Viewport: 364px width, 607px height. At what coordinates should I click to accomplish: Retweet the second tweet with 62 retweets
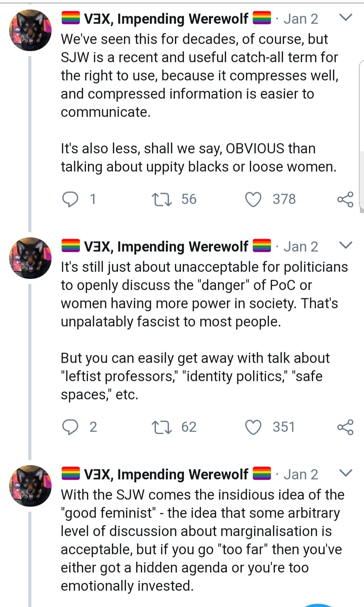pyautogui.click(x=162, y=427)
